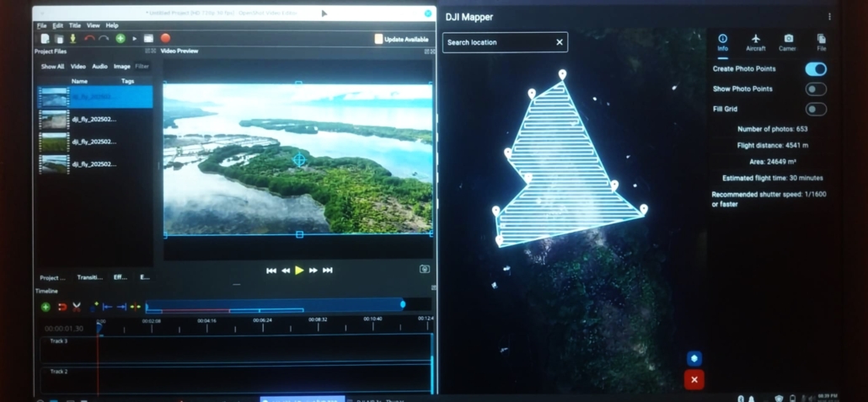Click the Previous Marker arrow icon

coord(107,307)
